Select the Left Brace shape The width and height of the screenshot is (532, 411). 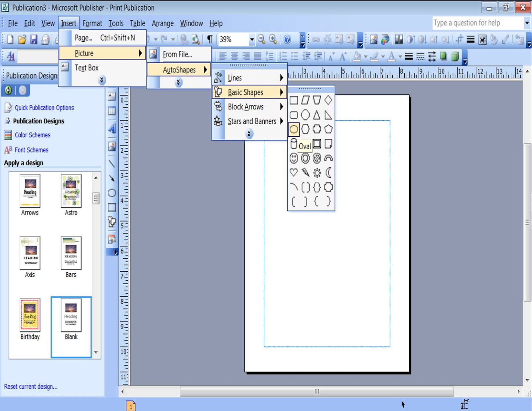tap(317, 202)
